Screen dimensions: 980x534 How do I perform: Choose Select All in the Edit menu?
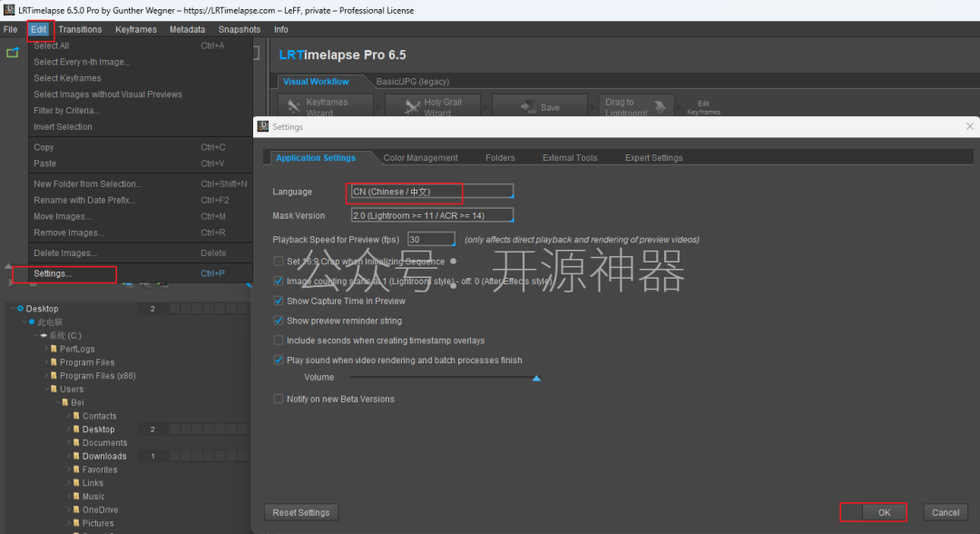tap(141, 45)
